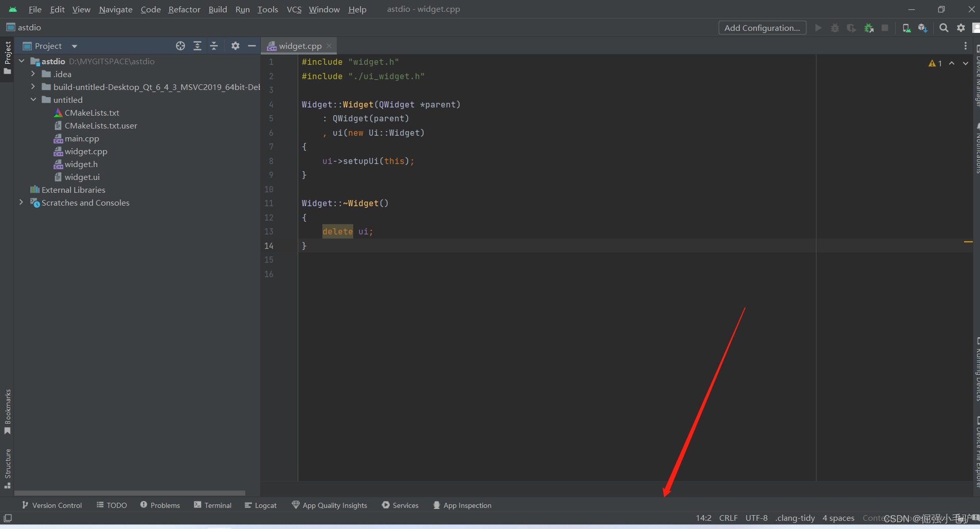980x529 pixels.
Task: Open the SDK Manager toolbar icon
Action: click(923, 28)
